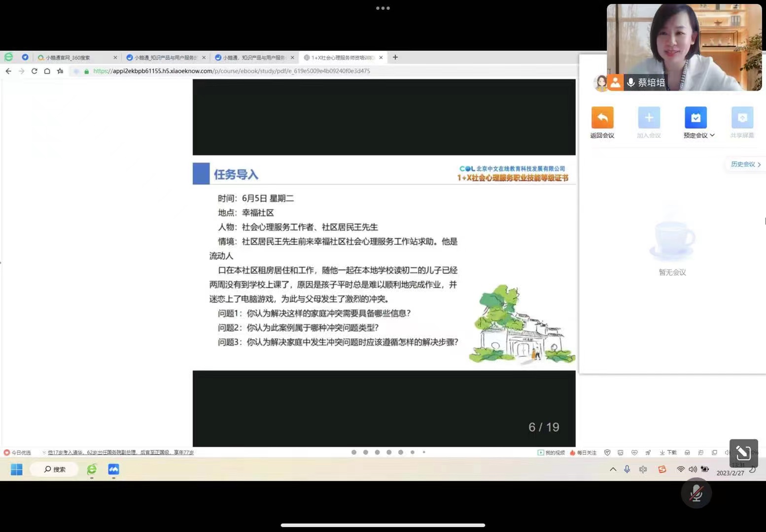This screenshot has width=766, height=532.
Task: Click the browser home icon
Action: click(x=47, y=71)
